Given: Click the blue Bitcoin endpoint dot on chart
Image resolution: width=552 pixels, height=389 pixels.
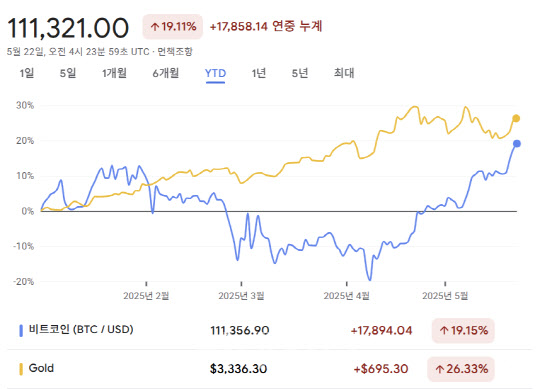Looking at the screenshot, I should tap(516, 144).
